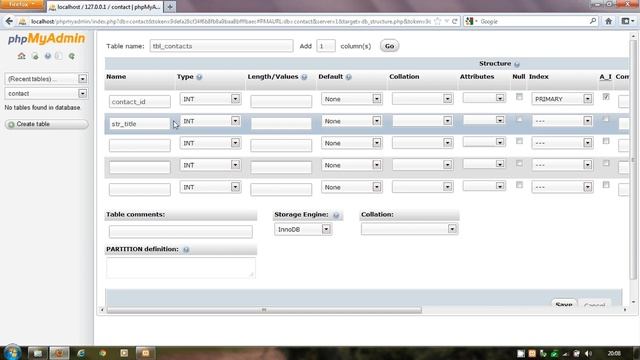Toggle Null checkbox in the fifth column row

pos(519,185)
